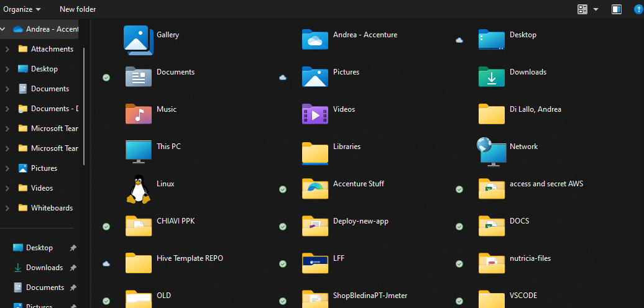
Task: Expand the sidebar Videos tree node
Action: tap(7, 188)
